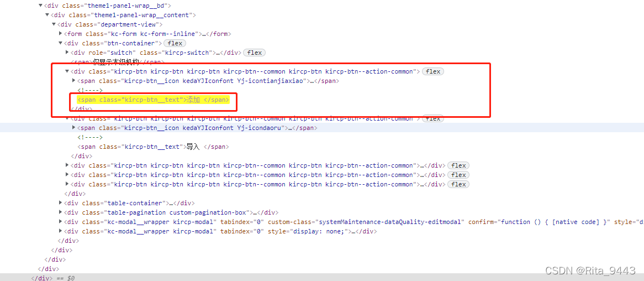Expand kc-modal wrapper with style display none

click(60, 231)
